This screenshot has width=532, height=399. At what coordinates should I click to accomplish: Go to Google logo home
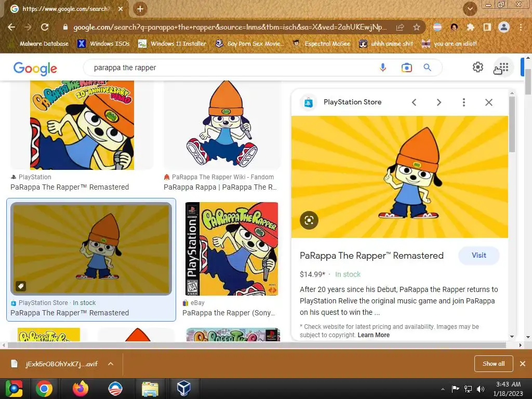click(35, 68)
